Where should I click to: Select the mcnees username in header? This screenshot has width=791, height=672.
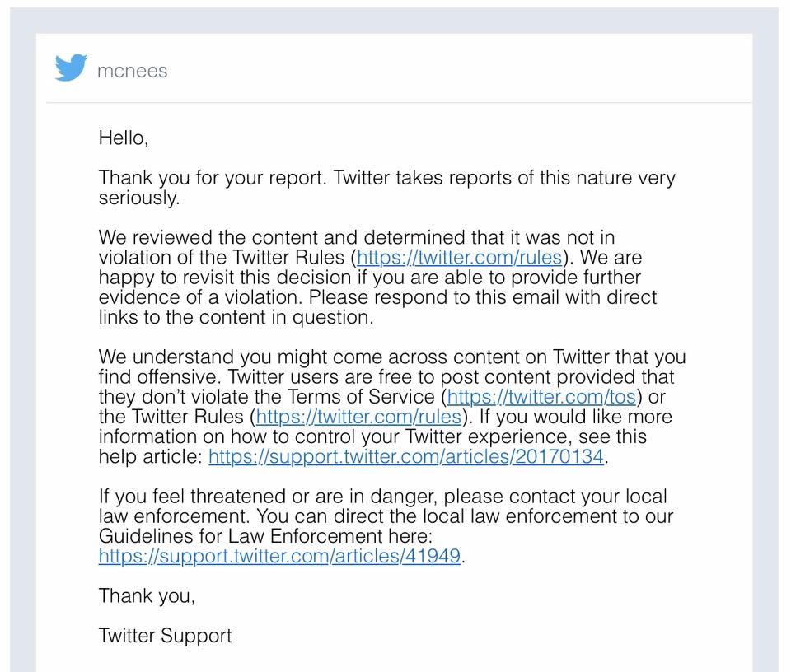point(132,71)
